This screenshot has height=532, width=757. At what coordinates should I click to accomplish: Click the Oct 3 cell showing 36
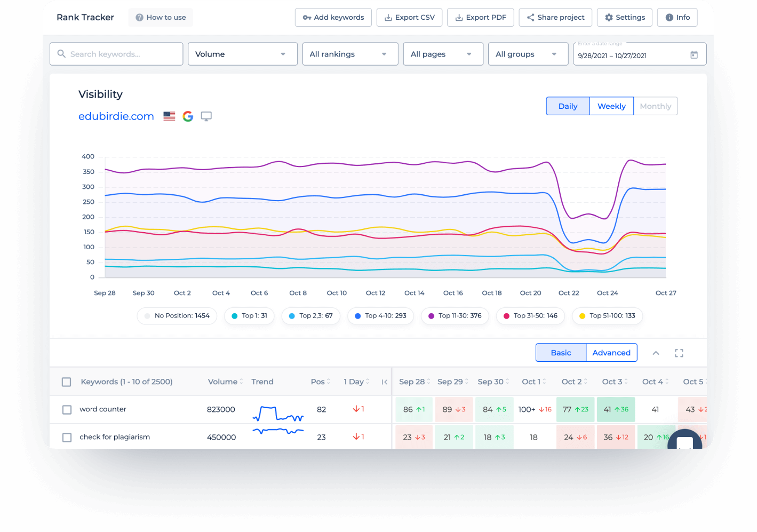click(616, 437)
